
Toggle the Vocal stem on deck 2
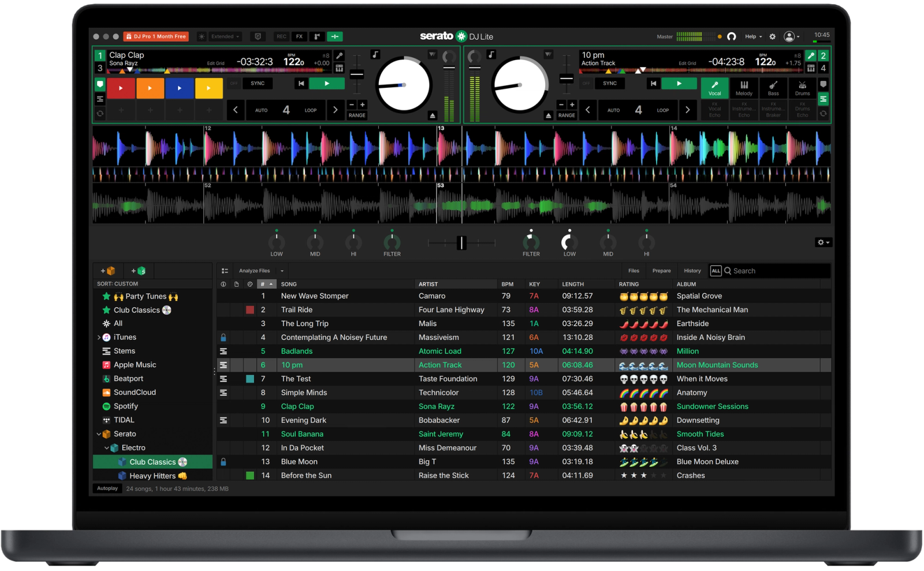(x=715, y=88)
